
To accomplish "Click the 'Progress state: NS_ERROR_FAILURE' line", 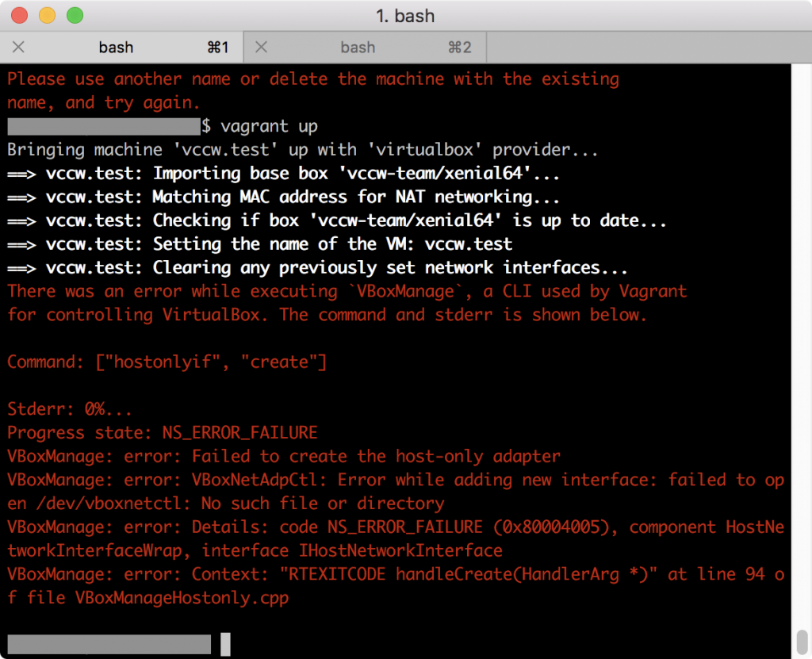I will coord(163,432).
